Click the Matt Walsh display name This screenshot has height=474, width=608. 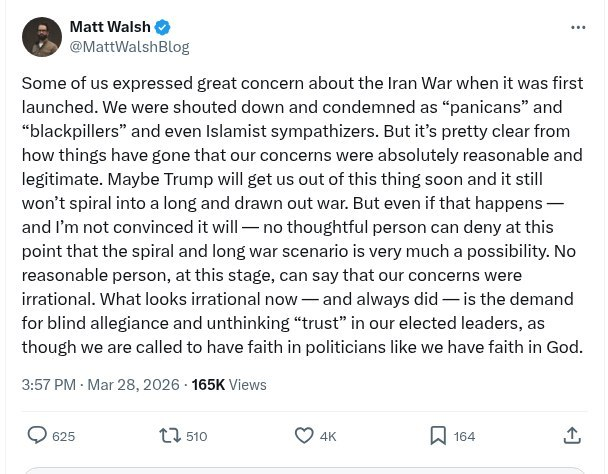(107, 27)
